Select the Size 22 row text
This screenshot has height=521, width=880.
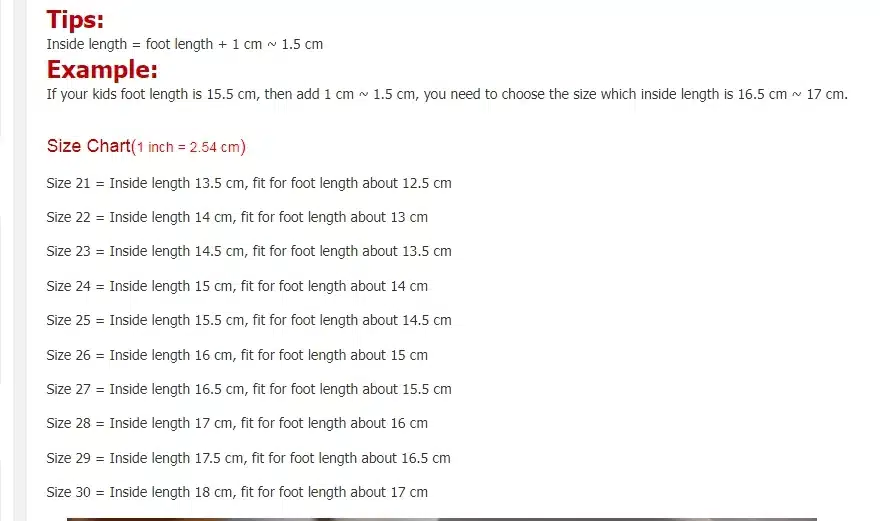[x=237, y=217]
